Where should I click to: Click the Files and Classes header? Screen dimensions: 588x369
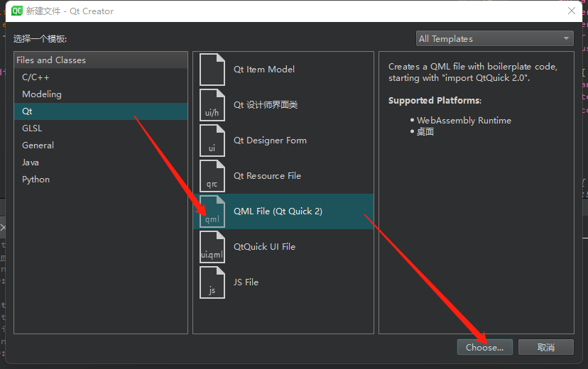(101, 60)
